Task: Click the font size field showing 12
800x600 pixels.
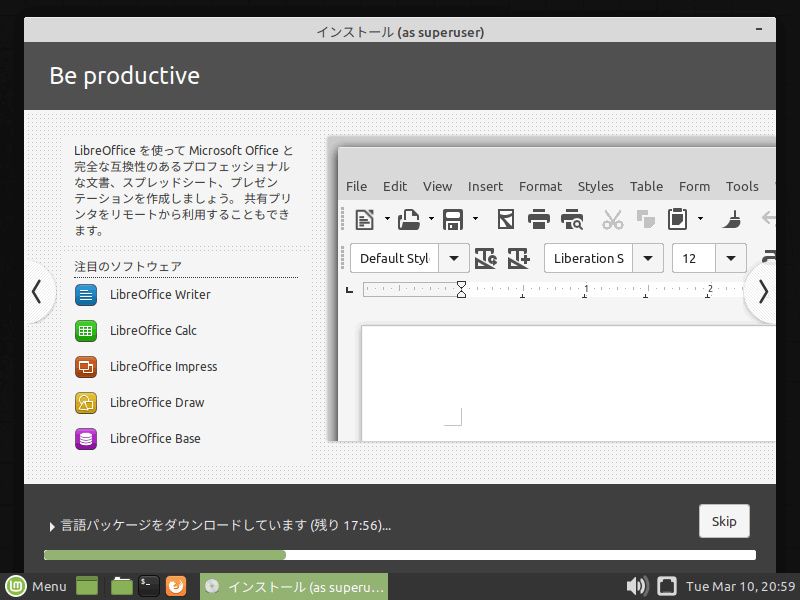Action: [x=694, y=258]
